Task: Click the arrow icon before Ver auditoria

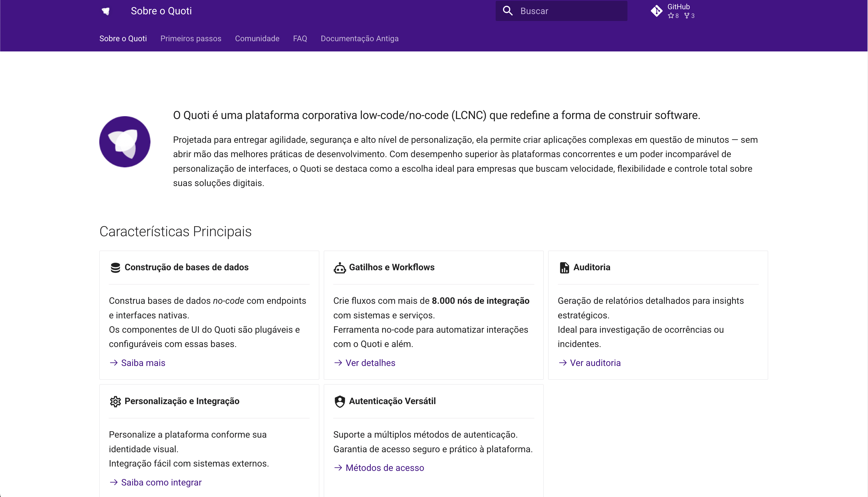Action: (x=563, y=362)
